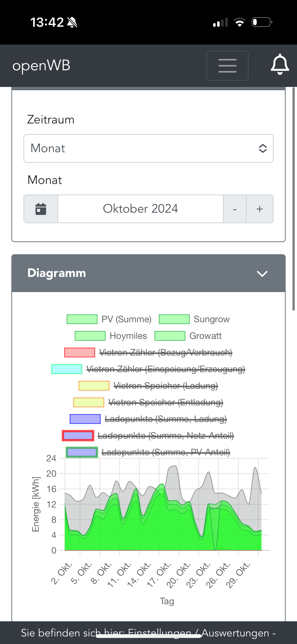Image resolution: width=297 pixels, height=644 pixels.
Task: Open the openWB home logo link
Action: (41, 66)
